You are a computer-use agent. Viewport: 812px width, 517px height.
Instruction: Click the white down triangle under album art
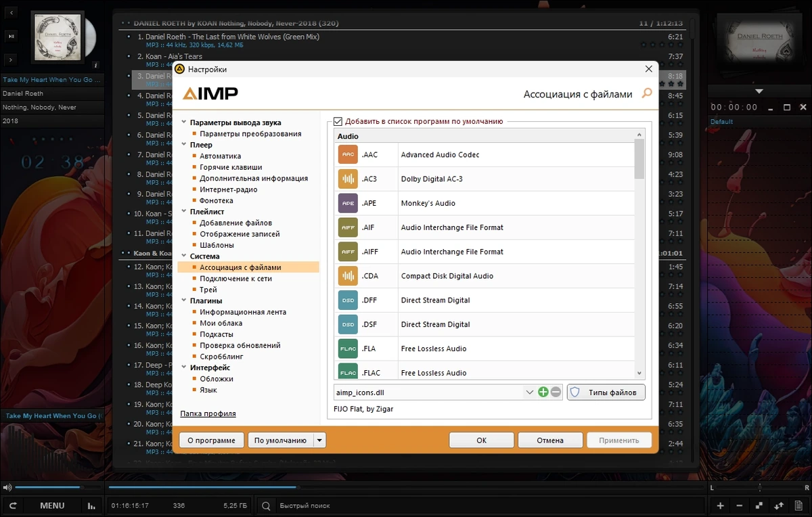tap(759, 91)
